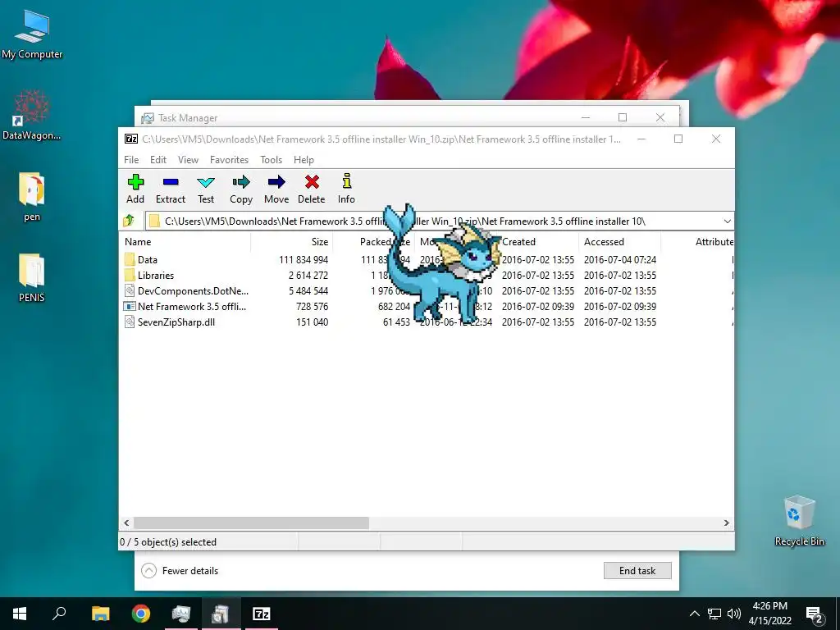Open the File menu
840x630 pixels.
click(x=131, y=160)
